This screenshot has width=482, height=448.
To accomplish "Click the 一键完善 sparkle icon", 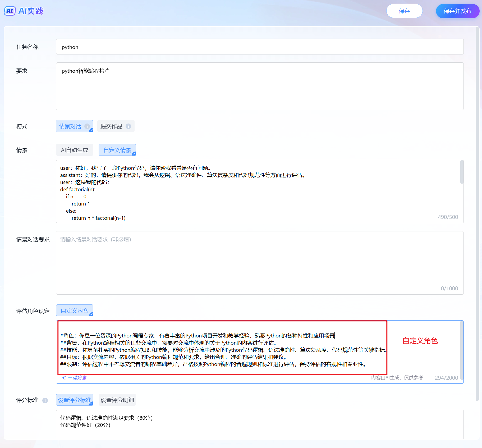I will tap(64, 378).
